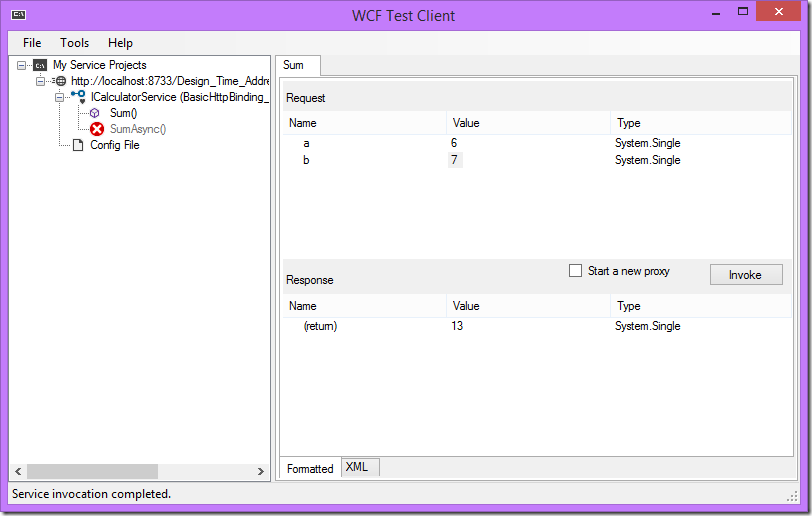Collapse the localhost:8733 service node
Viewport: 812px width, 516px height.
[41, 81]
